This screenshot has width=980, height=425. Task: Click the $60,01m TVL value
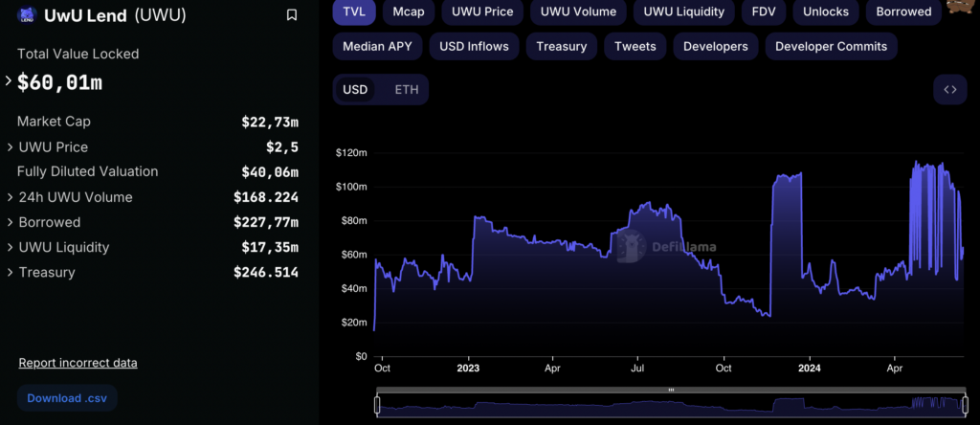coord(59,82)
